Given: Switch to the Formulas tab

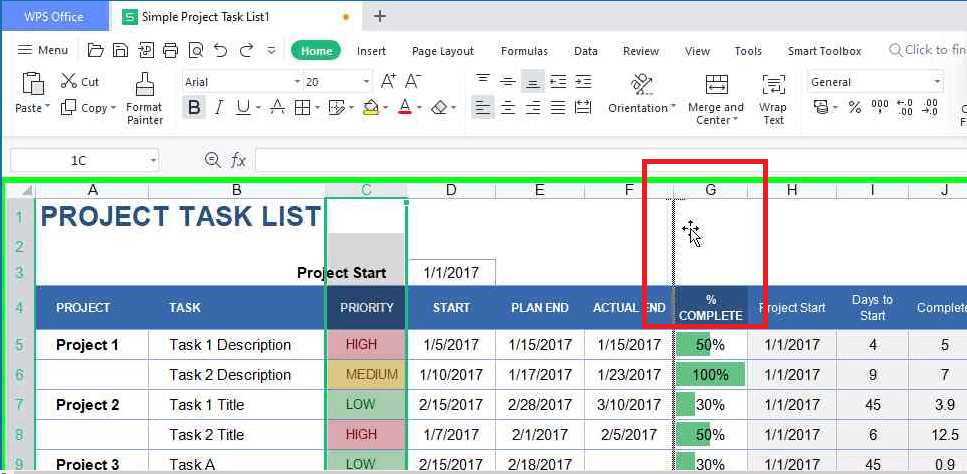Looking at the screenshot, I should click(524, 51).
